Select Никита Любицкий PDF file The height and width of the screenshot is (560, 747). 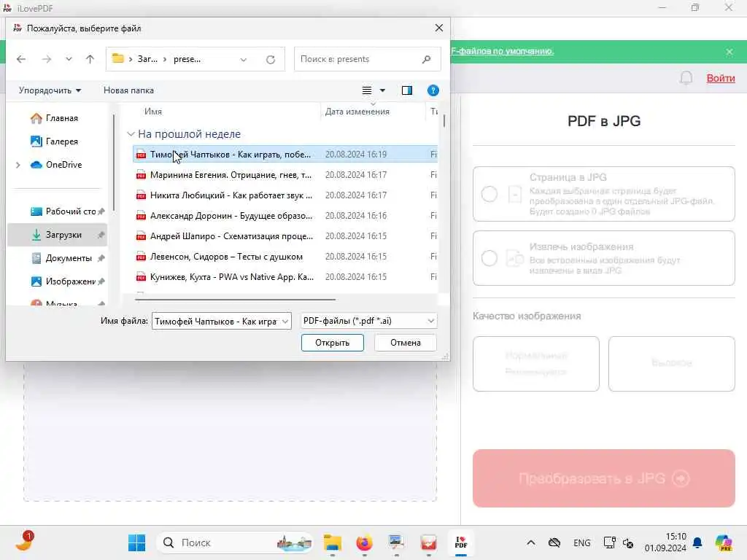[x=285, y=195]
